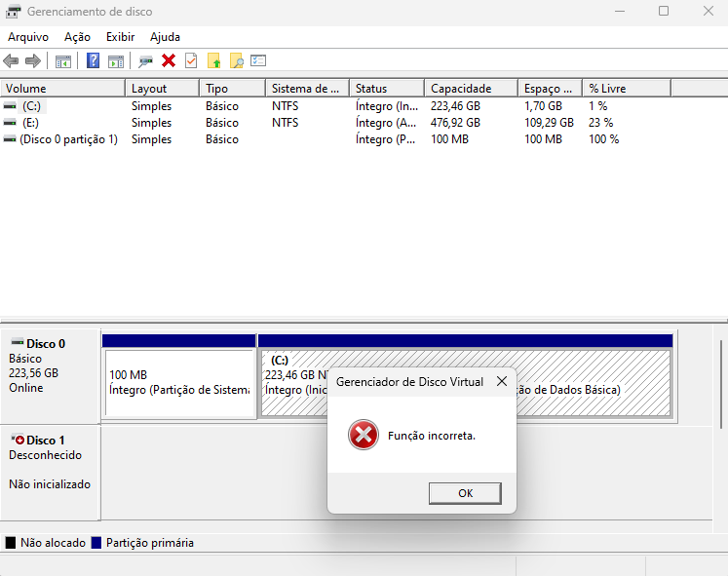The height and width of the screenshot is (576, 728).
Task: Open the Ação menu
Action: pos(78,37)
